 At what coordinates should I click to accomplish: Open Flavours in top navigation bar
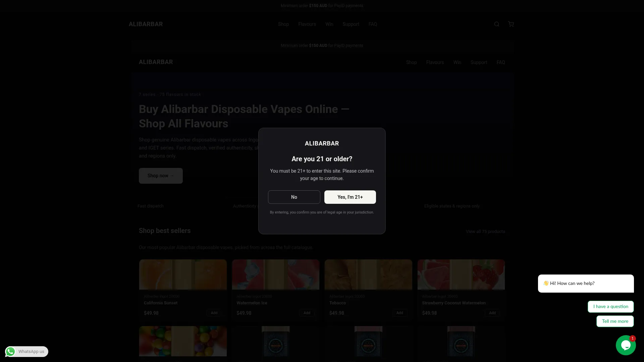click(x=307, y=24)
